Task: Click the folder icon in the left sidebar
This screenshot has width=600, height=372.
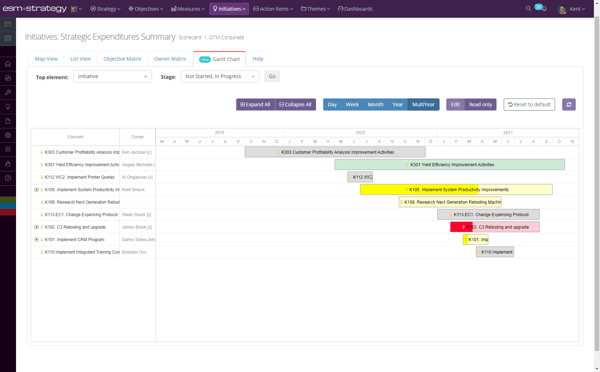Action: click(8, 24)
